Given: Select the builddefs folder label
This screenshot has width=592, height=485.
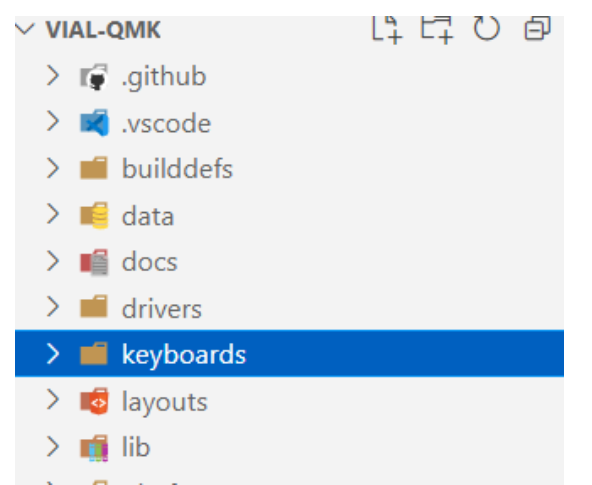Looking at the screenshot, I should point(177,169).
